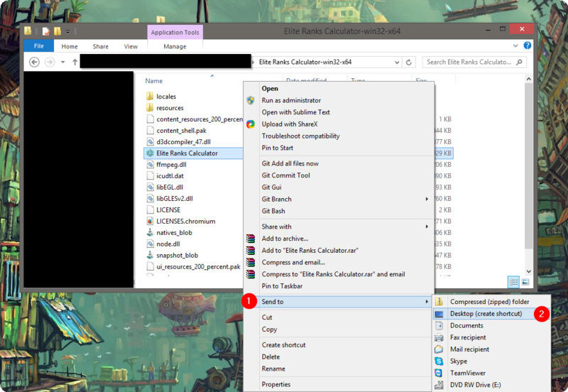This screenshot has width=568, height=392.
Task: Click the Forward navigation arrow
Action: pos(50,62)
